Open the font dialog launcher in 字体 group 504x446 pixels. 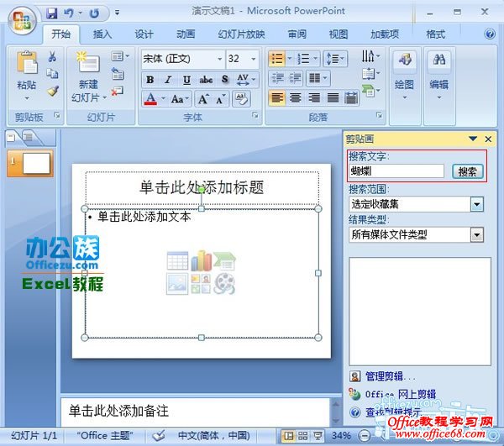255,115
